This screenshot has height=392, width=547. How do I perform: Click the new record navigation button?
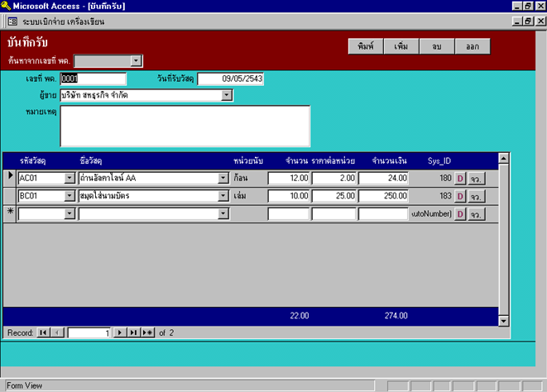(147, 332)
